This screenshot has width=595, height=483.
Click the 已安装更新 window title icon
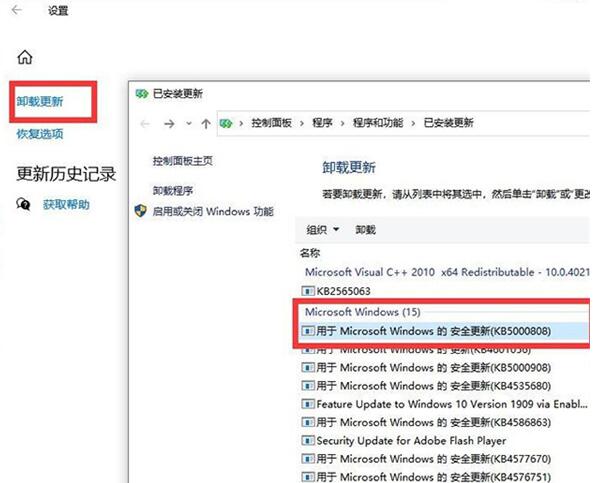click(142, 93)
